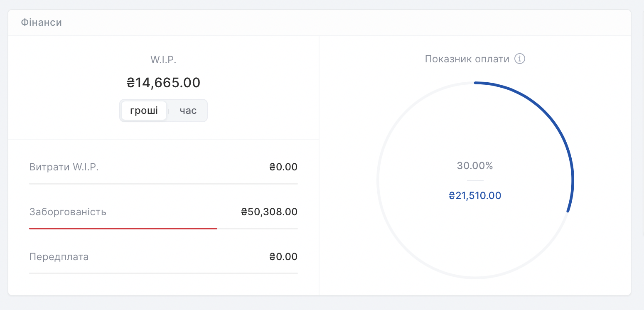The image size is (644, 310).
Task: Click the Витрати W.I.P. ₴0.00 amount
Action: pos(283,167)
